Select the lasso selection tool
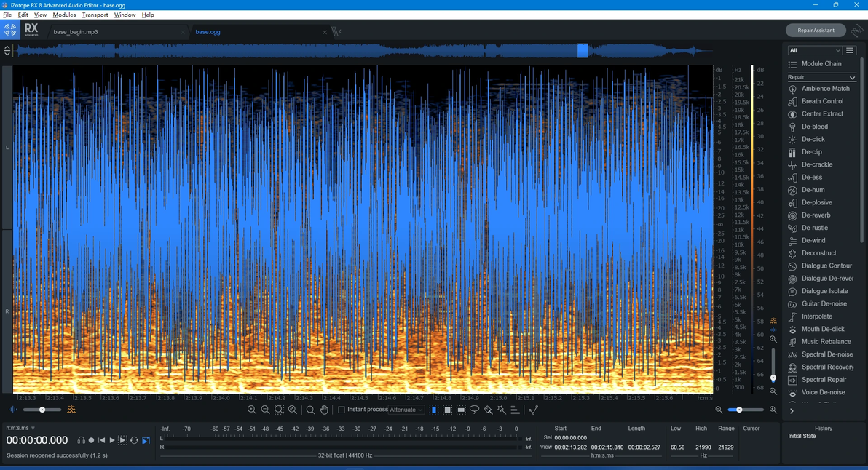The height and width of the screenshot is (470, 868). pyautogui.click(x=475, y=410)
